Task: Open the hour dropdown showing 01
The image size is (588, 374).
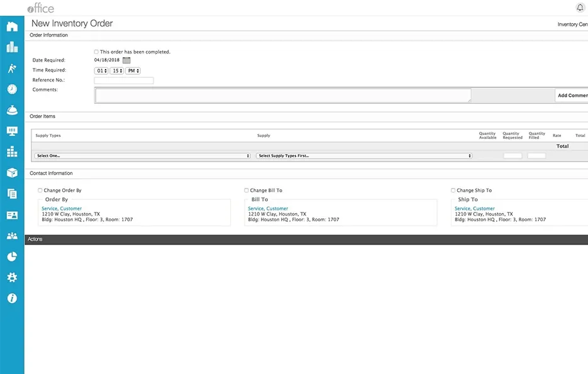Action: click(x=101, y=71)
